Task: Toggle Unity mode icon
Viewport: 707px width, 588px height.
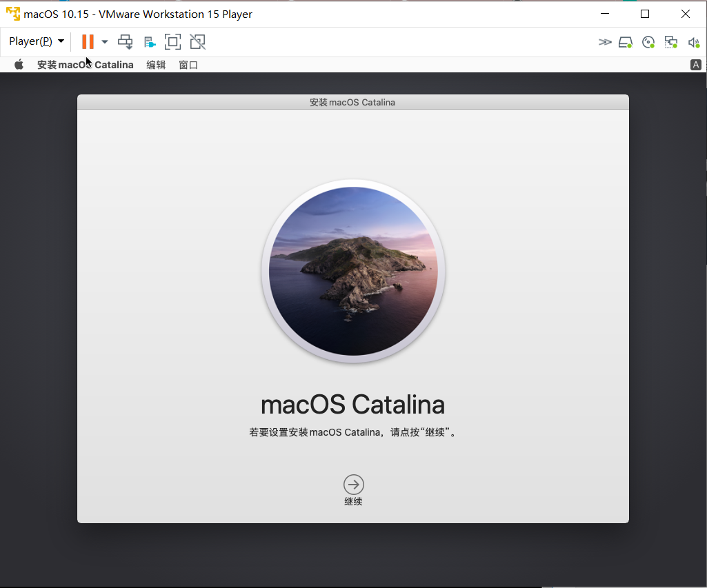Action: [x=197, y=42]
